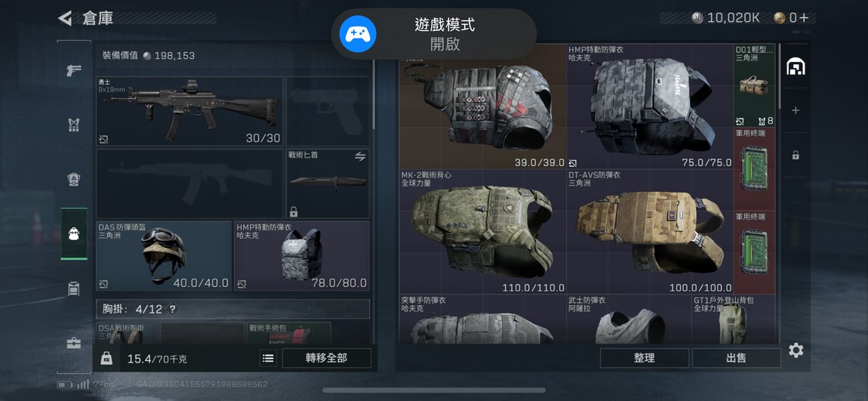Viewport: 868px width, 401px height.
Task: Open settings gear icon at bottom right
Action: [796, 350]
